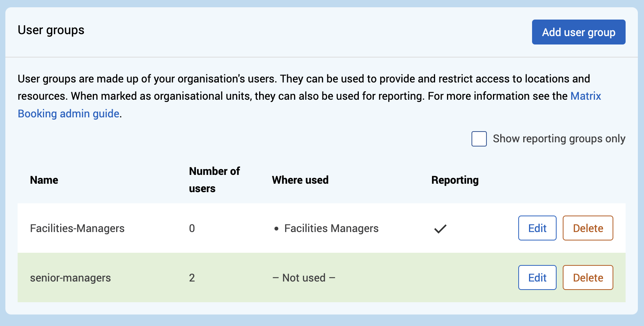644x326 pixels.
Task: Select the senior-managers group name
Action: [70, 278]
